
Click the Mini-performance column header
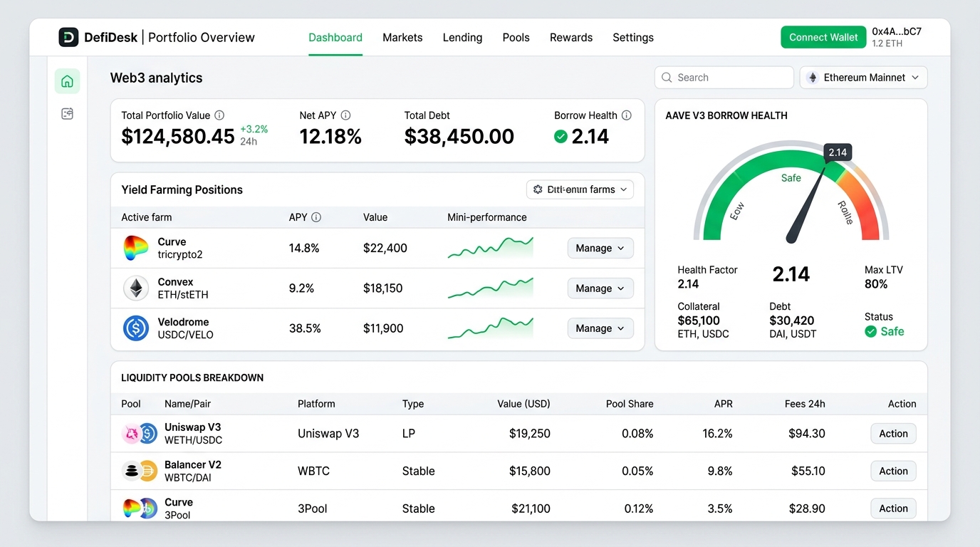pyautogui.click(x=487, y=217)
